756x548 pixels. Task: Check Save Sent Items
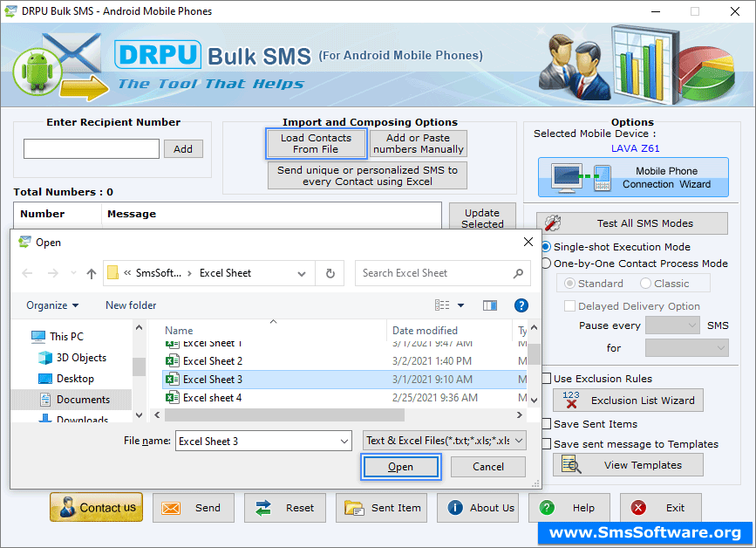coord(546,423)
